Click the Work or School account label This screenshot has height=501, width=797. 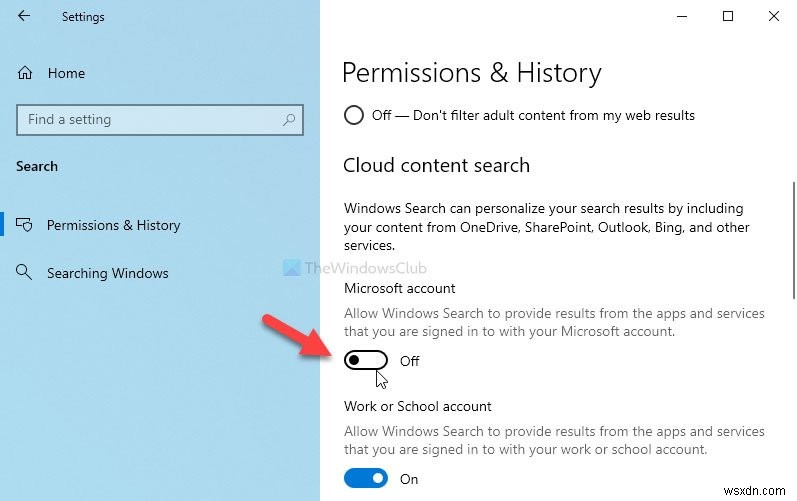(417, 406)
